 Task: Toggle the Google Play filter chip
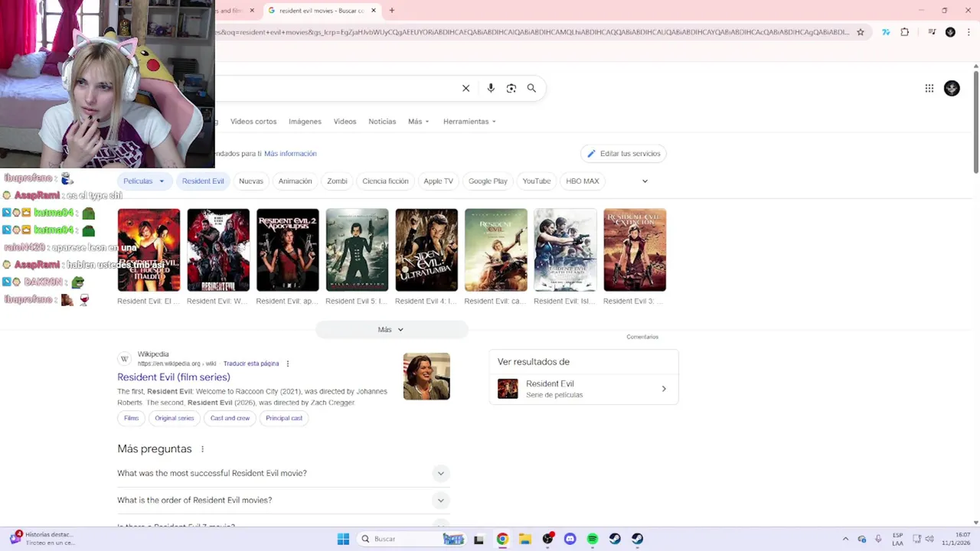pos(488,181)
